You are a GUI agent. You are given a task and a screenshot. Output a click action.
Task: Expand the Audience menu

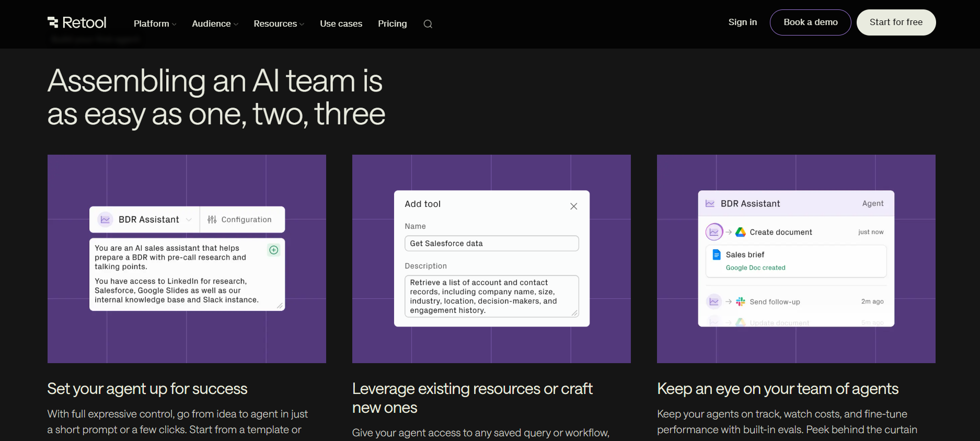coord(215,24)
